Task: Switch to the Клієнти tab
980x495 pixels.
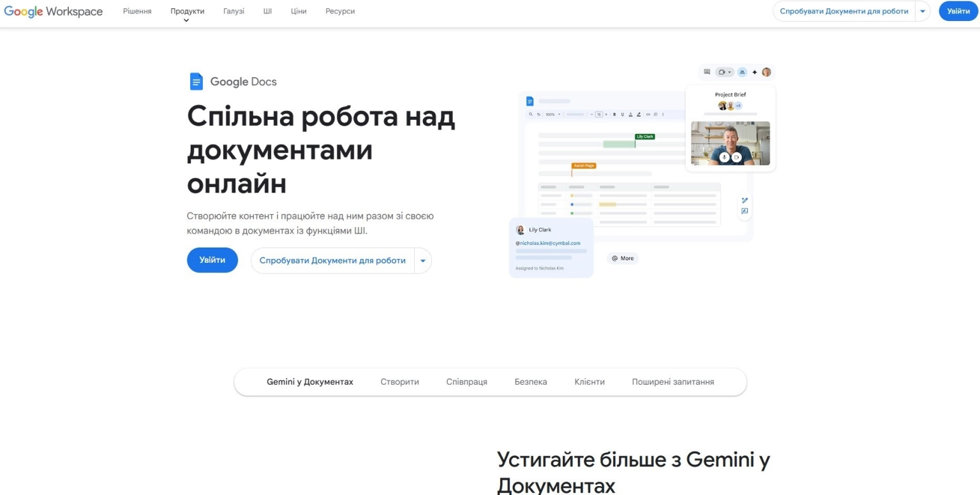Action: point(590,382)
